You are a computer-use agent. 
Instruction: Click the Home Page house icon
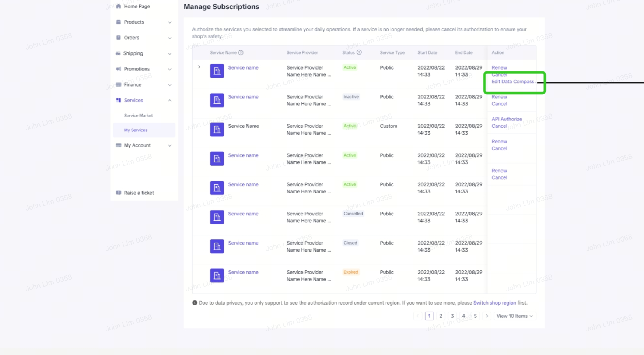tap(118, 6)
